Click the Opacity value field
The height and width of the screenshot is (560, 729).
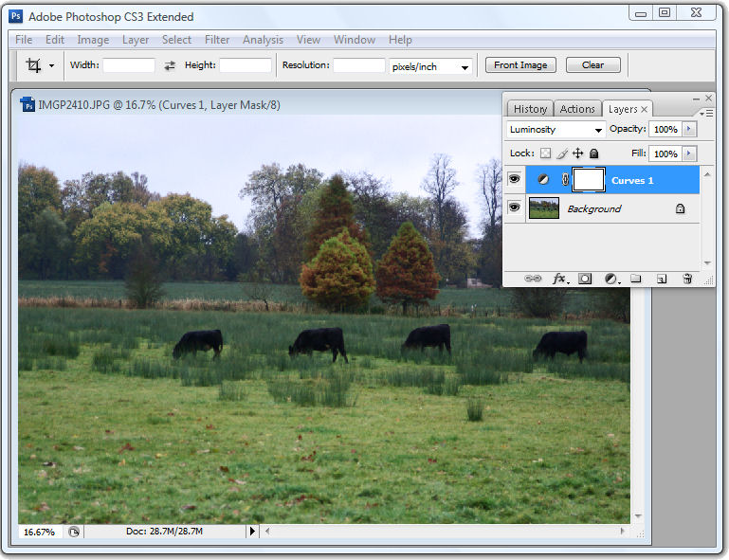click(x=665, y=129)
